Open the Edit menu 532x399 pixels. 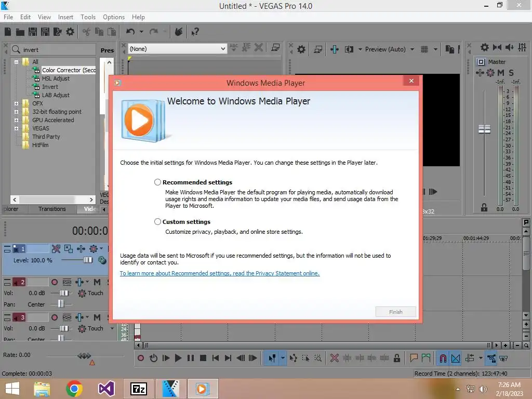25,17
